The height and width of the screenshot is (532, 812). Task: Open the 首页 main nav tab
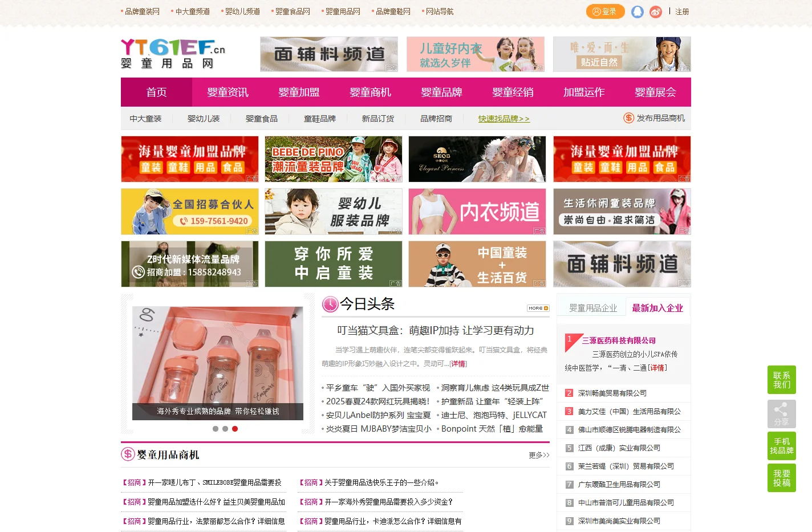156,92
